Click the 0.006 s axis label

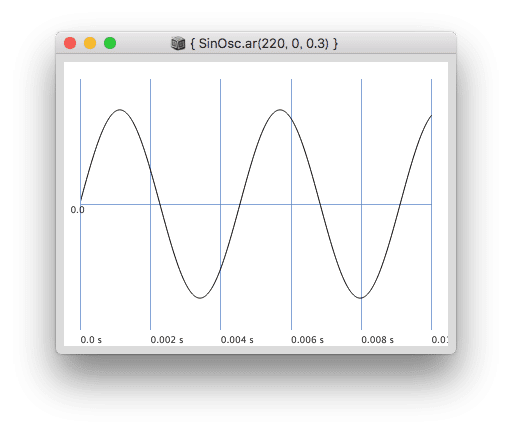307,340
